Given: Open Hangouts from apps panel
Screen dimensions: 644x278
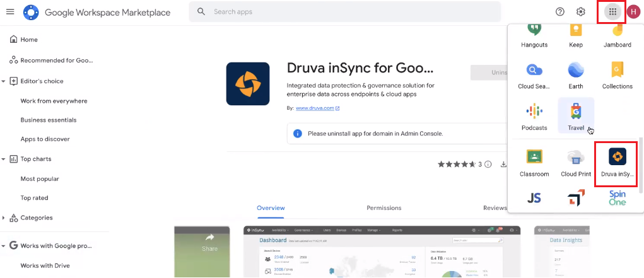Looking at the screenshot, I should 534,36.
